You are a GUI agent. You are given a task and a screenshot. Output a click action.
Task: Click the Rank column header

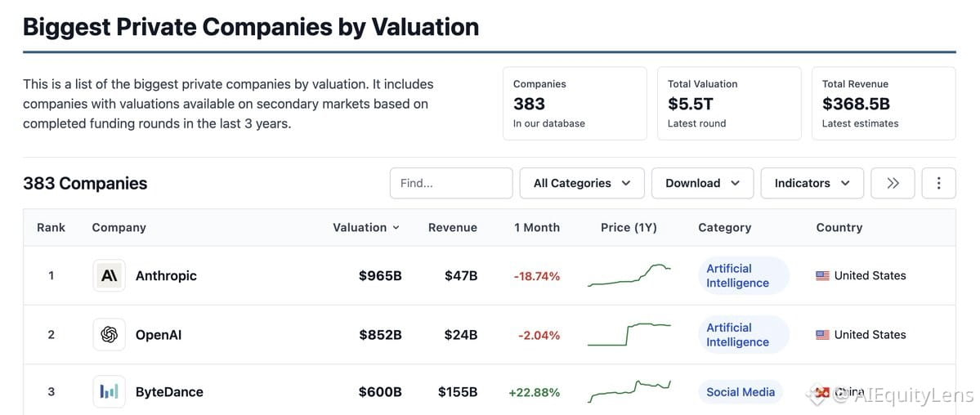point(51,227)
